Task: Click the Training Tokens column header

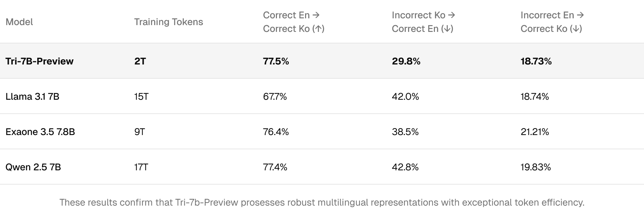Action: pos(168,22)
